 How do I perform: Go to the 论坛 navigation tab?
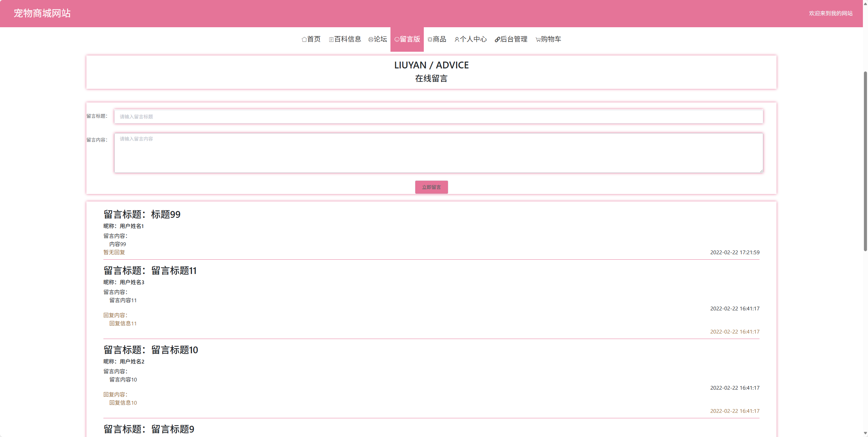tap(380, 39)
